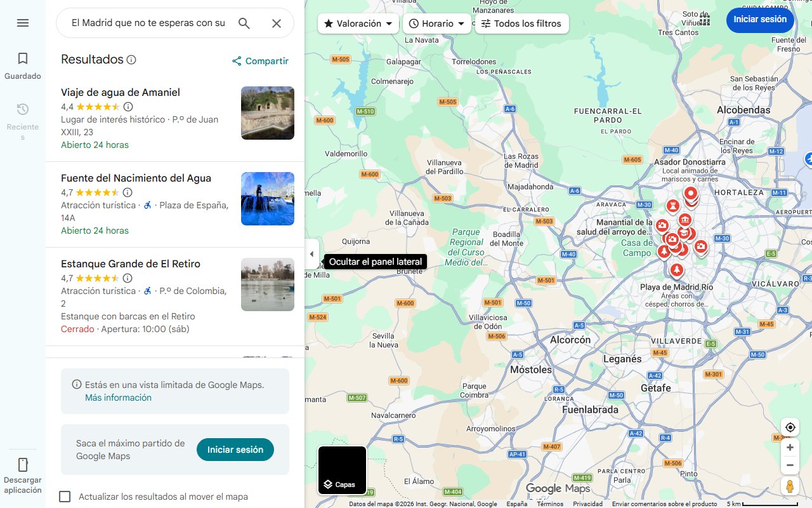Click the Compartir share icon
This screenshot has height=508, width=812.
click(x=237, y=61)
